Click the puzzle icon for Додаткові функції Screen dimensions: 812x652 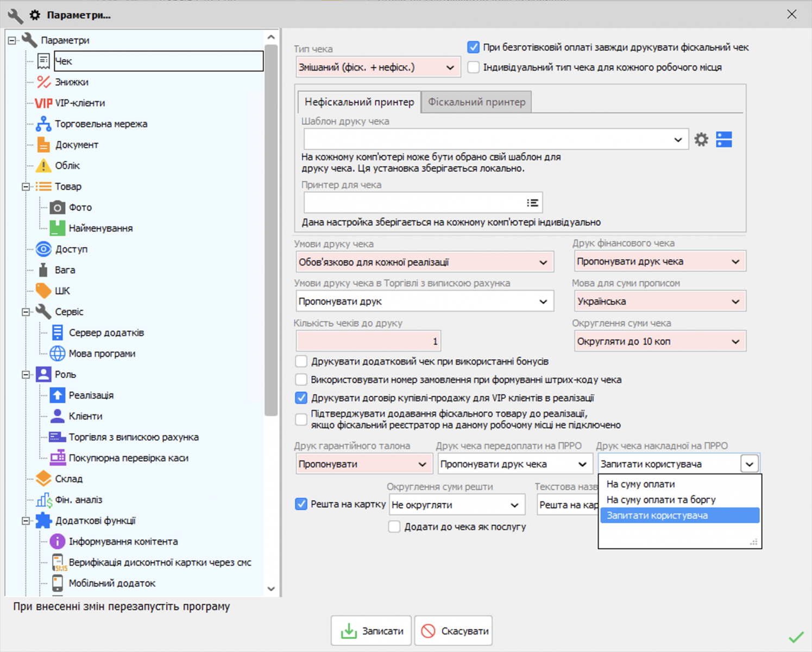(x=43, y=521)
